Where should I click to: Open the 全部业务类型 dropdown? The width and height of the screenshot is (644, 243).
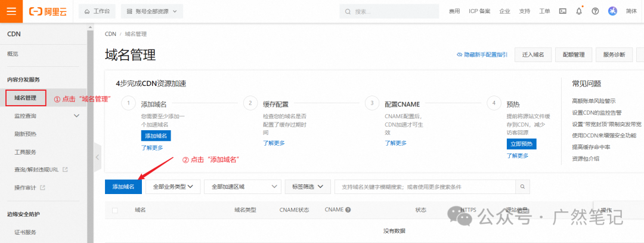(173, 187)
